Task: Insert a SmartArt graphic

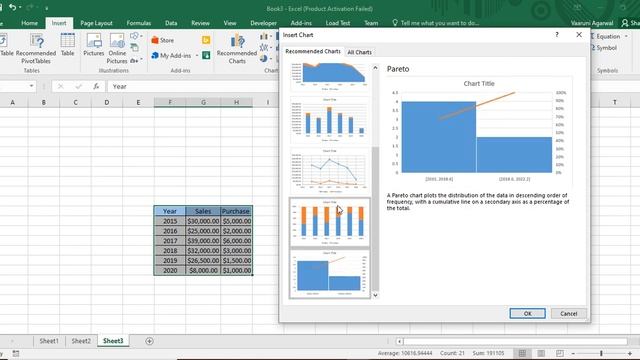Action: coord(134,48)
